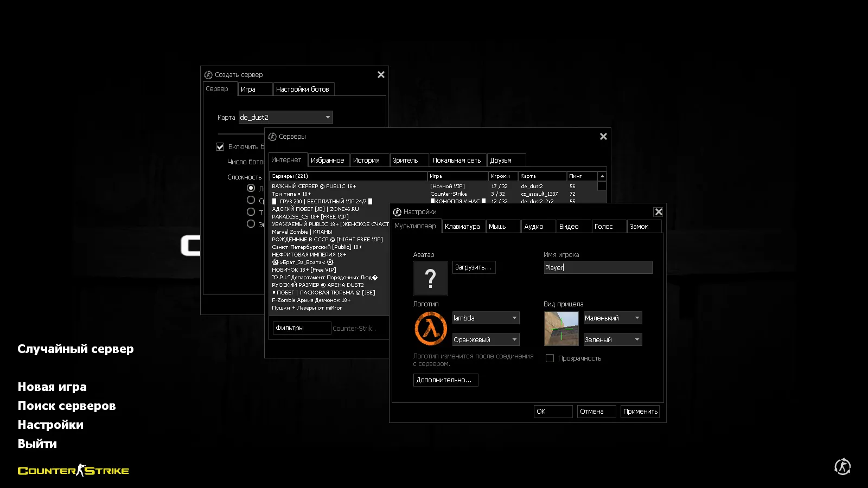868x488 pixels.
Task: Click the Counter-Strike logo at bottom left
Action: [x=73, y=471]
